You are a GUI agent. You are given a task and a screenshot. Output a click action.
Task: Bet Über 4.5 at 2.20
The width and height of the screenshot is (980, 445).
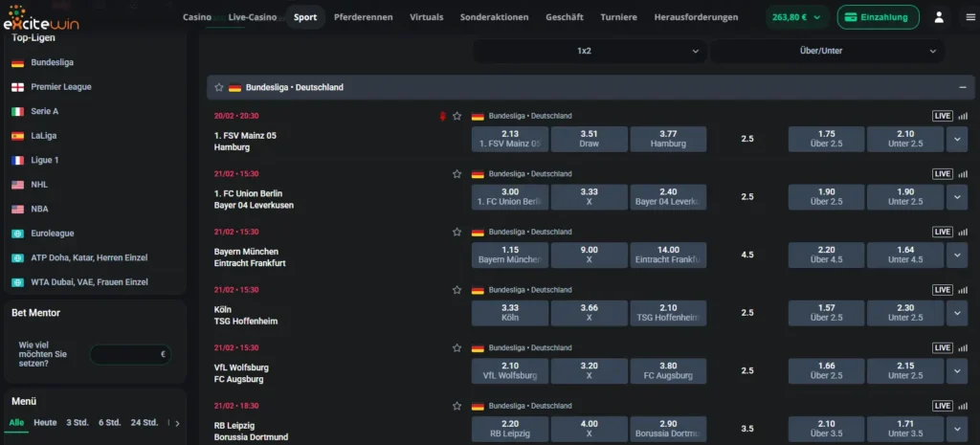(826, 255)
